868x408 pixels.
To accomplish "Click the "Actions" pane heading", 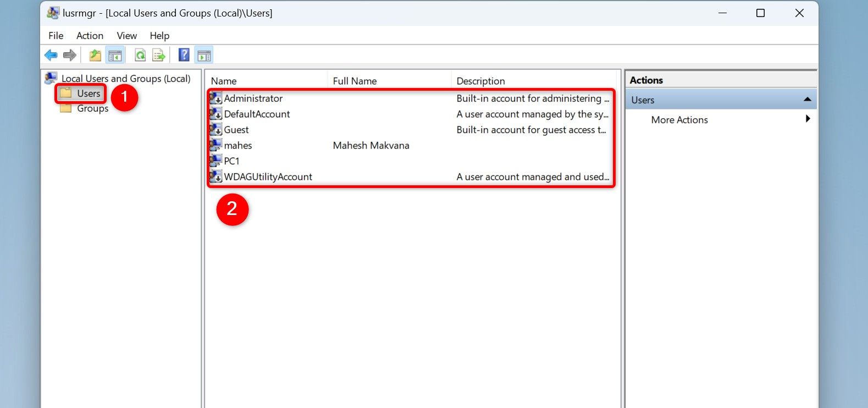I will point(646,80).
